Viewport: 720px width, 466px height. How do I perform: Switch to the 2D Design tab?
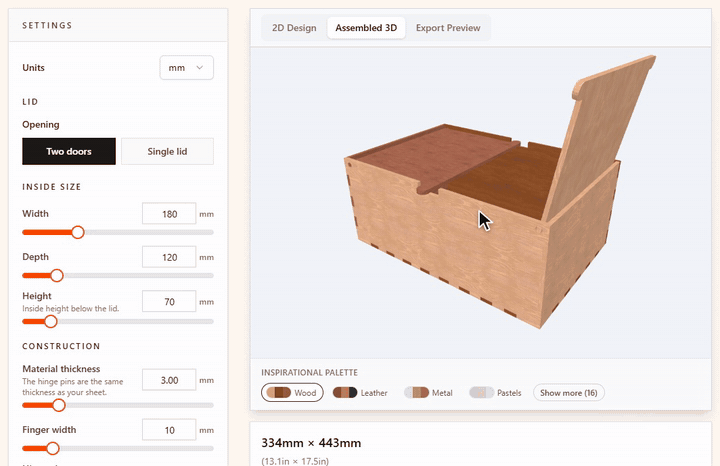click(x=294, y=28)
